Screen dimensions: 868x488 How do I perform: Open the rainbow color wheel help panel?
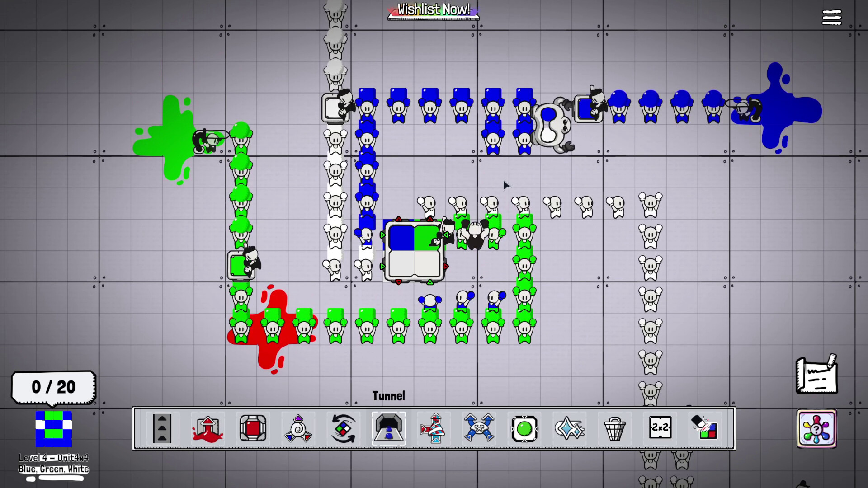pos(816,428)
